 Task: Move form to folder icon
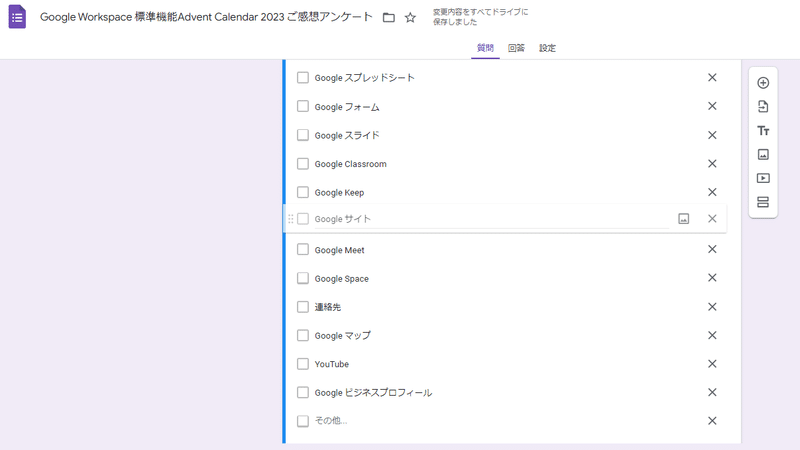(389, 17)
